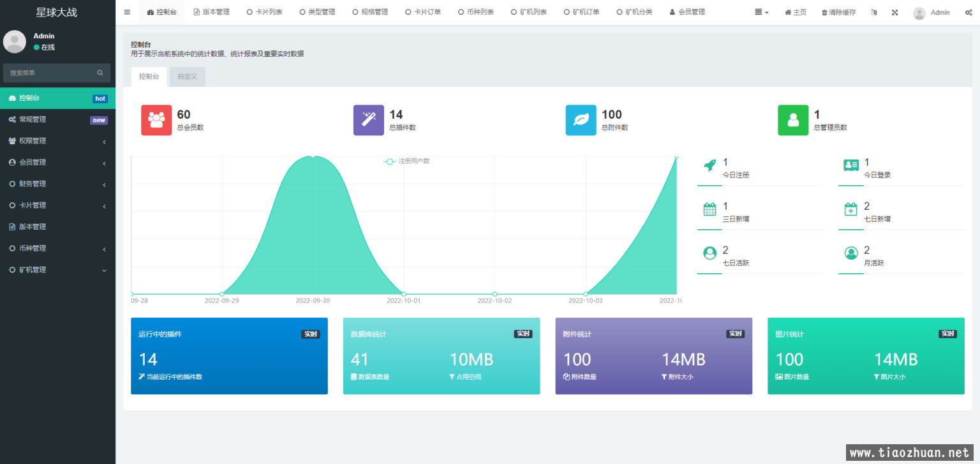Open the 版本管理 top tab

(x=211, y=12)
